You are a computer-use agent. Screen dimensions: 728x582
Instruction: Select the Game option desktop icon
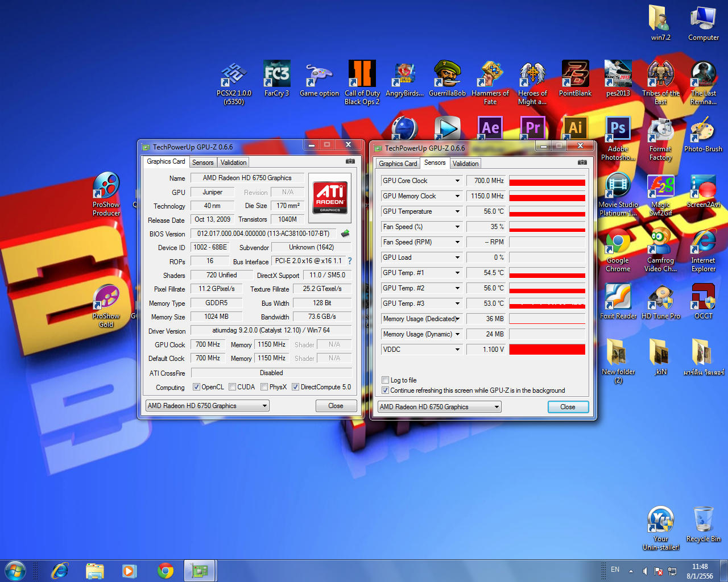pos(319,79)
